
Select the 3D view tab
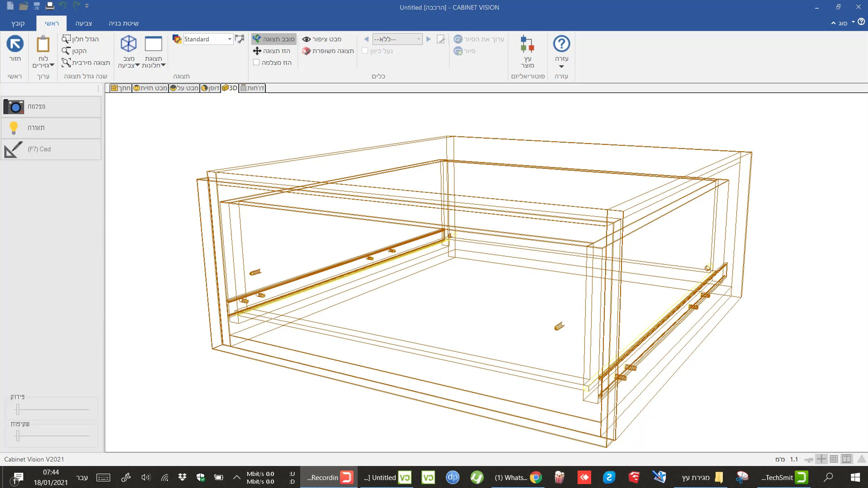(x=230, y=88)
